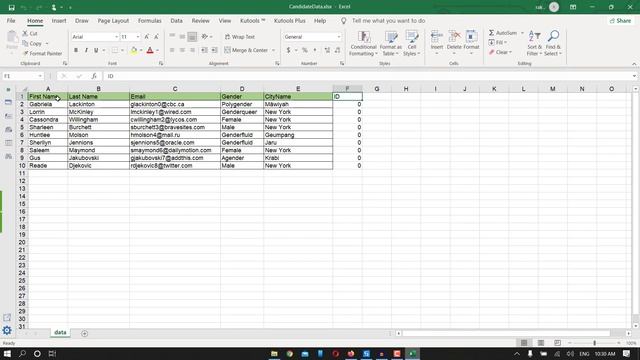Click Decrease Font Size icon

[x=156, y=37]
